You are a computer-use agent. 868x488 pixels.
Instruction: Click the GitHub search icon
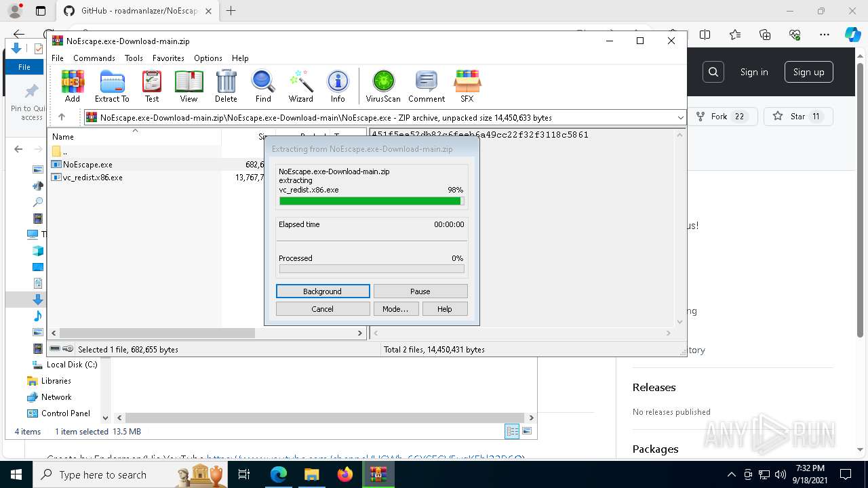pos(713,73)
